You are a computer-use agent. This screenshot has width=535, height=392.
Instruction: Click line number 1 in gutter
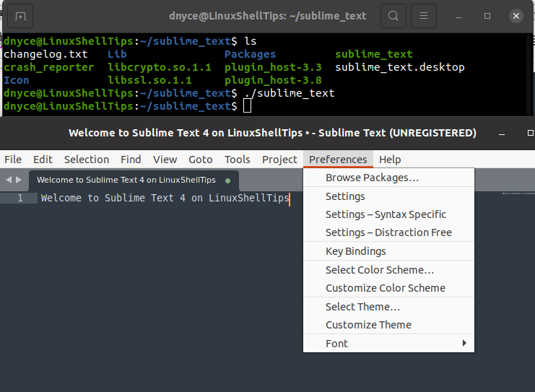[20, 198]
